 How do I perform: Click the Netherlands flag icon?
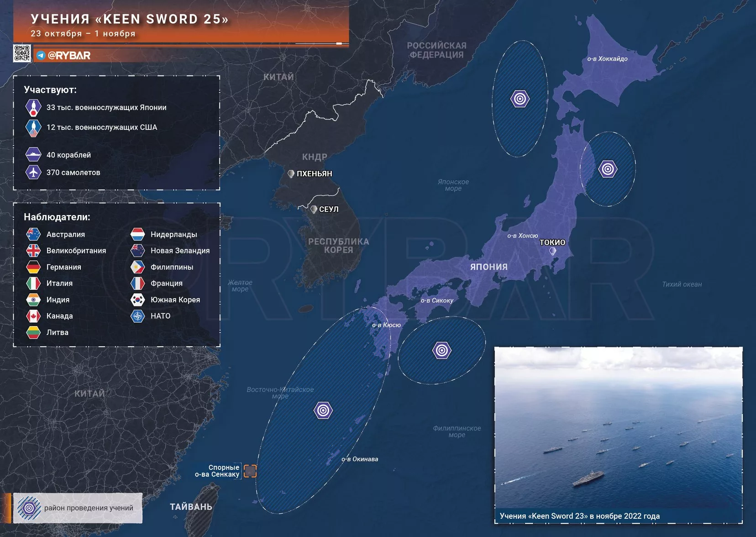click(137, 235)
